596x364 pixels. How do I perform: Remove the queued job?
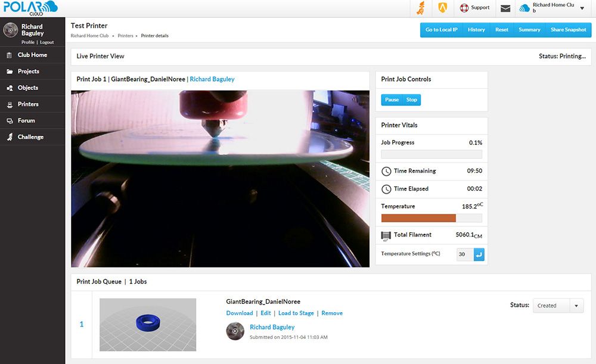tap(332, 313)
